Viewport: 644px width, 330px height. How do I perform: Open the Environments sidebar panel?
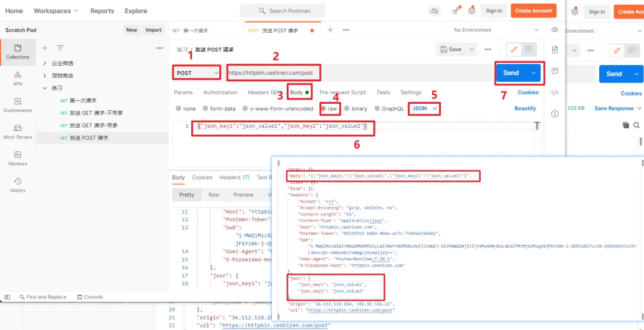tap(18, 105)
